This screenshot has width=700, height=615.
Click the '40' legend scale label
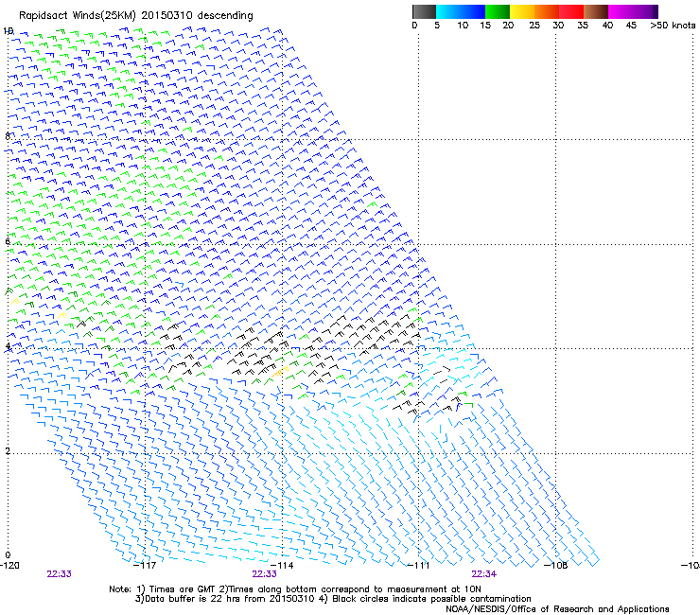tap(607, 26)
